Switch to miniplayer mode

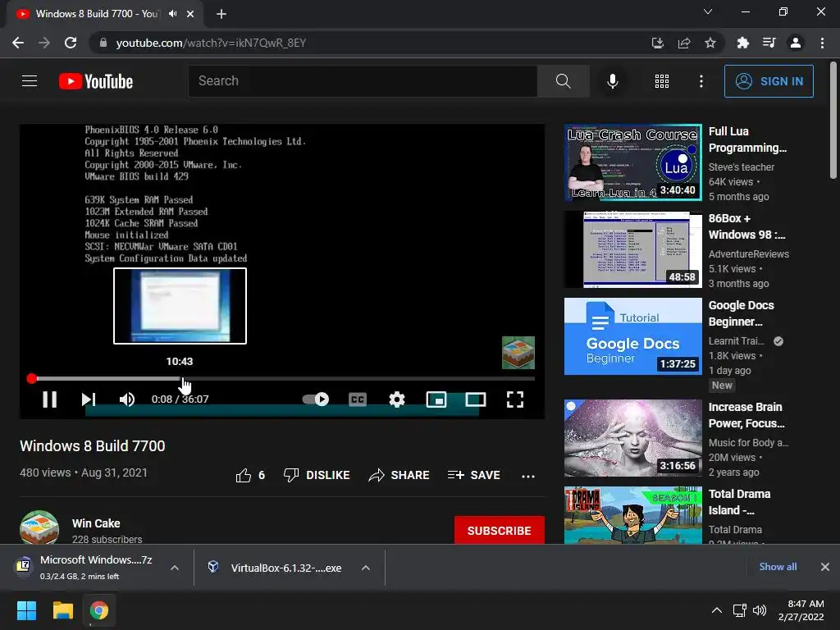coord(436,399)
